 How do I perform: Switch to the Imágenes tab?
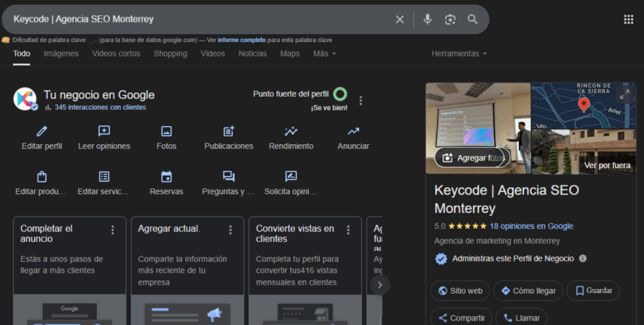[61, 54]
